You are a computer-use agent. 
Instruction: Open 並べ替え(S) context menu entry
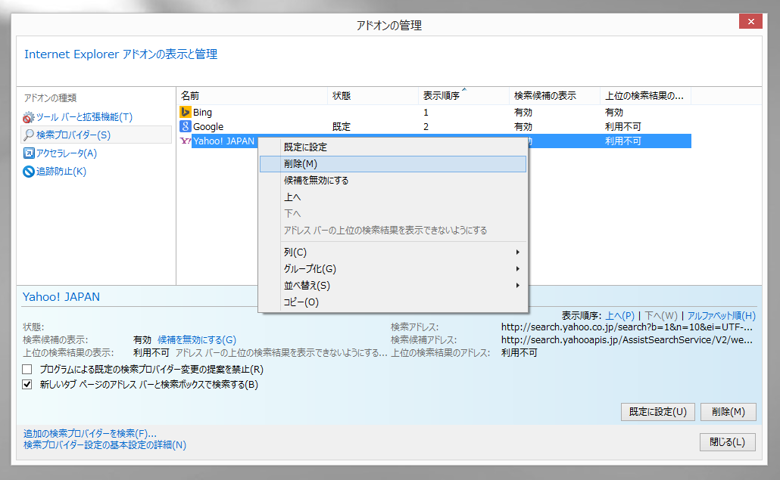393,286
